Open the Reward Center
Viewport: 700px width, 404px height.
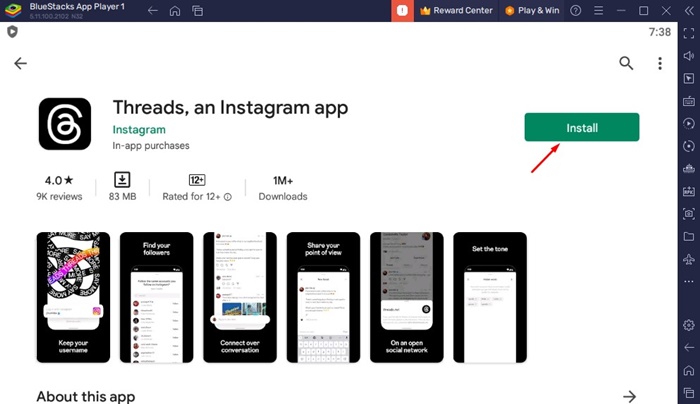coord(456,11)
